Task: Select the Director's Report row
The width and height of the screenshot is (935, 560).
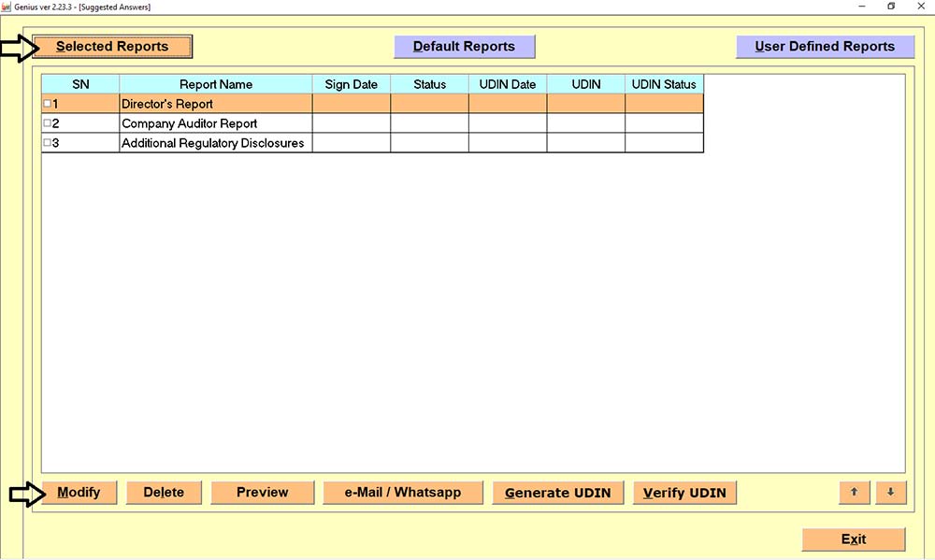Action: click(213, 103)
